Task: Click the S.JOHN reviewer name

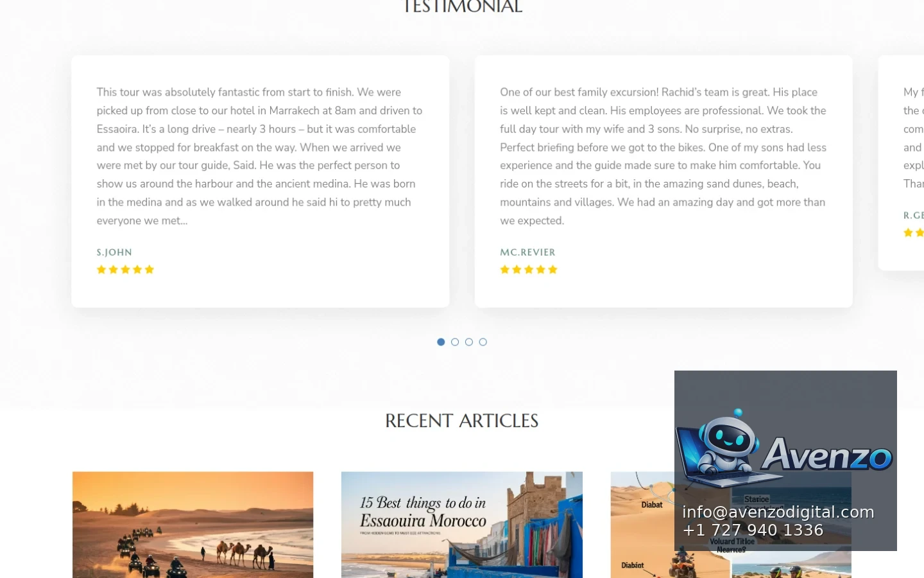Action: 114,252
